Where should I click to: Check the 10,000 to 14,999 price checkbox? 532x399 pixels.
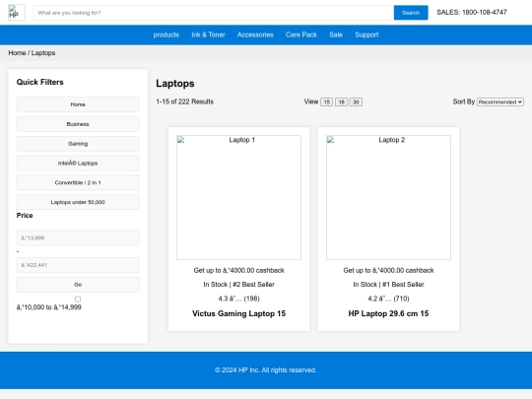tap(78, 299)
